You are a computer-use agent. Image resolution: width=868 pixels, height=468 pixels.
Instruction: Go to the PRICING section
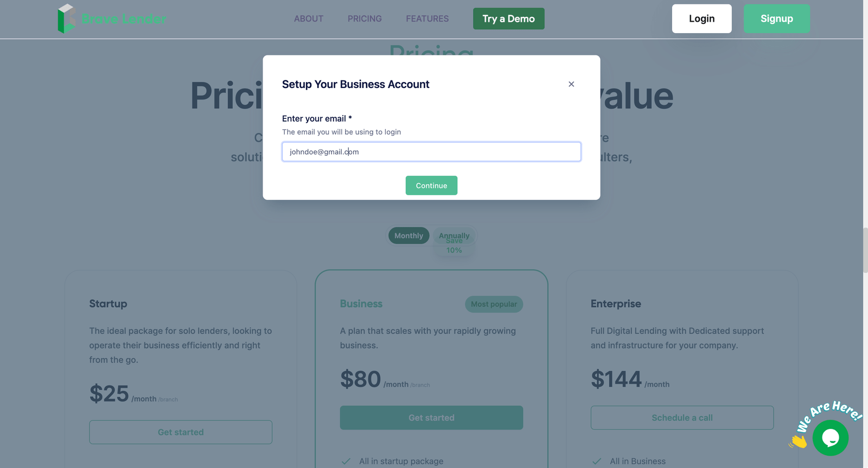click(364, 18)
